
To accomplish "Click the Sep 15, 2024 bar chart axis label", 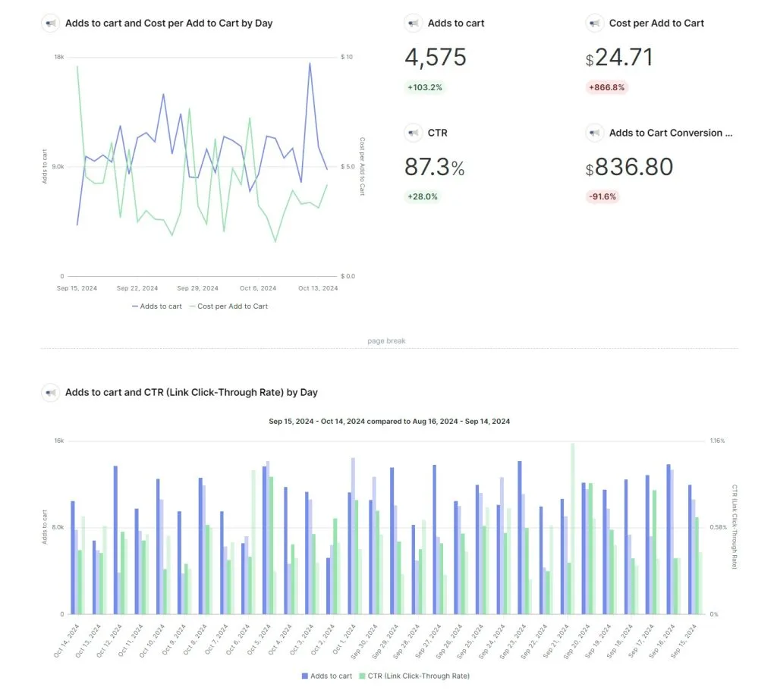I will coord(684,642).
